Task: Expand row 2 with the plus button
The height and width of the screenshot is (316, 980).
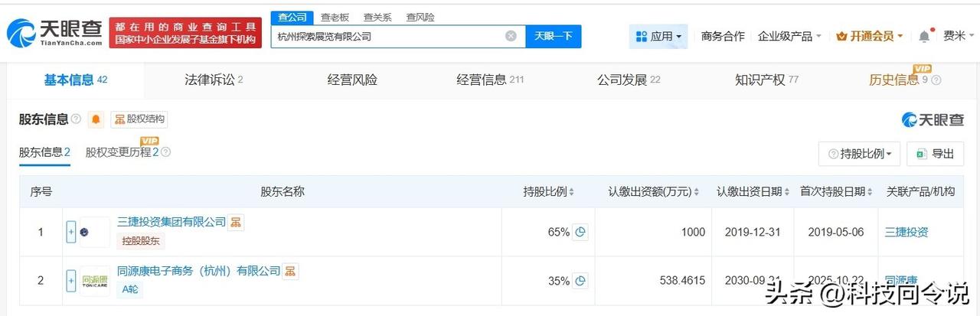Action: (71, 281)
